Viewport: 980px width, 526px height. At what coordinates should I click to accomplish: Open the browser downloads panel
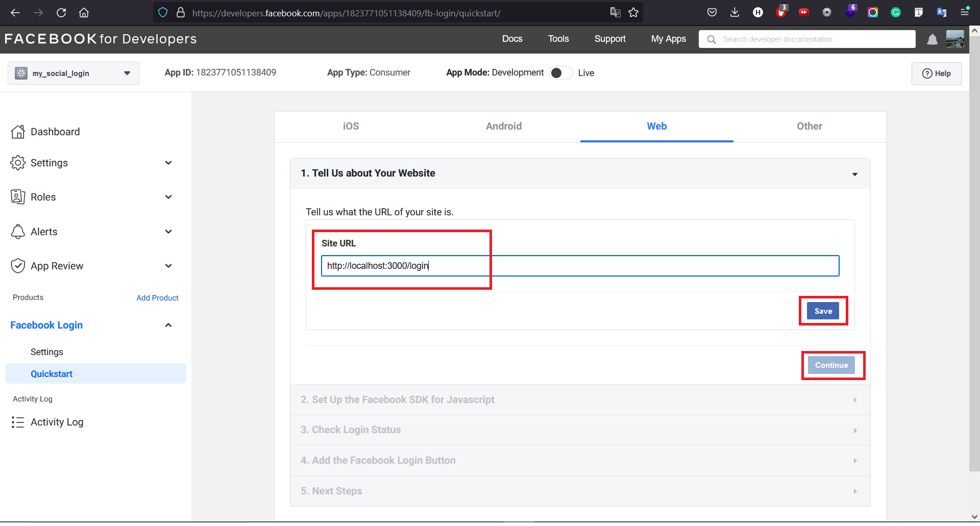point(734,13)
